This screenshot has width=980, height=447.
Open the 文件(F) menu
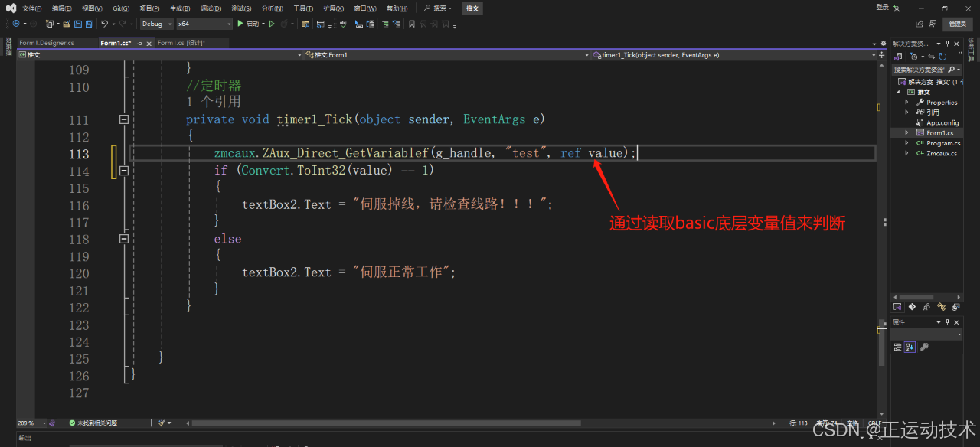(31, 8)
